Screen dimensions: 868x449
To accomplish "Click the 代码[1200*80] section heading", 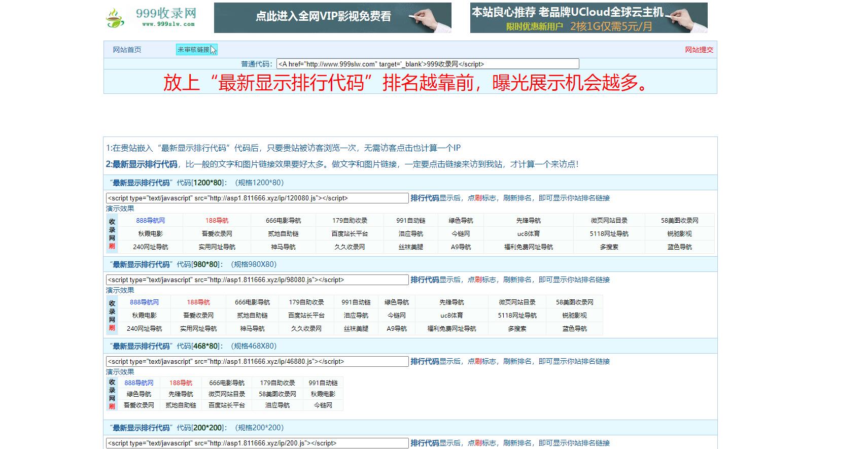I will 196,183.
